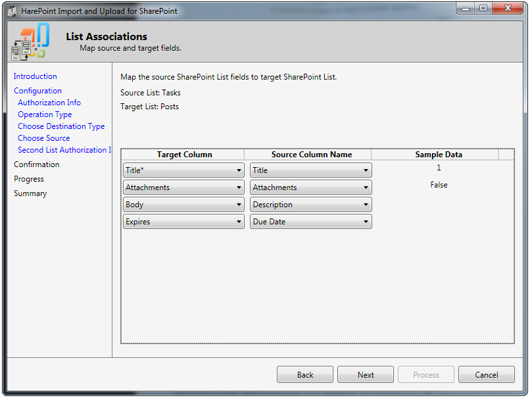Click the Cancel button
The height and width of the screenshot is (402, 532).
pos(487,375)
